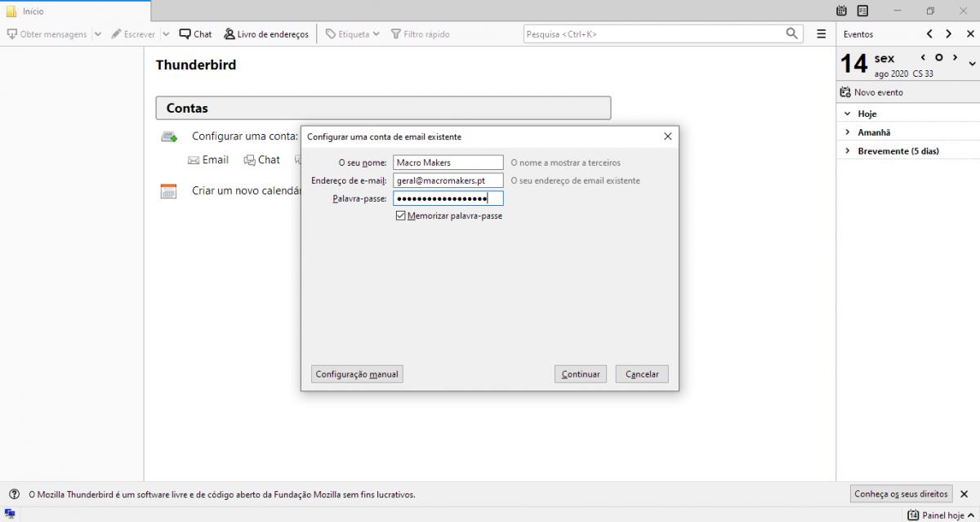Screen dimensions: 980x522
Task: Click the tasks tab icon at top right
Action: [x=862, y=11]
